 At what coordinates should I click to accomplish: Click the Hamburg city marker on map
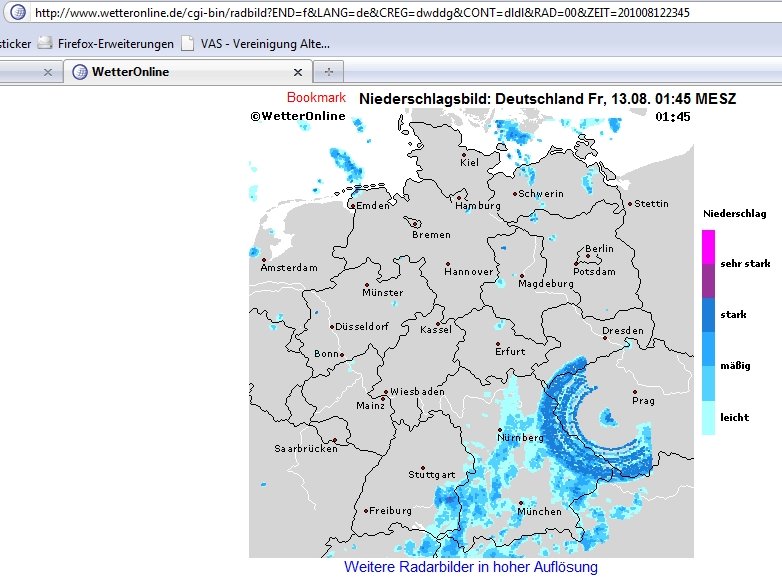[x=458, y=197]
